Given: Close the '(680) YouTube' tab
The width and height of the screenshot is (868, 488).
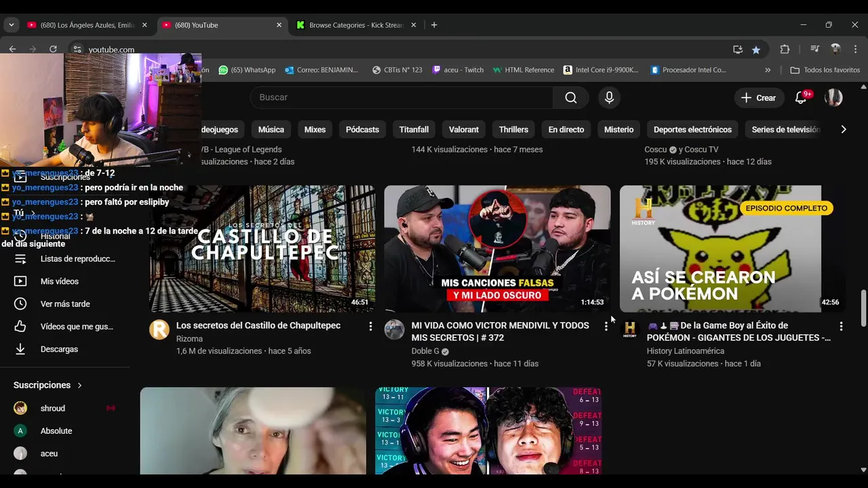Looking at the screenshot, I should pyautogui.click(x=279, y=25).
